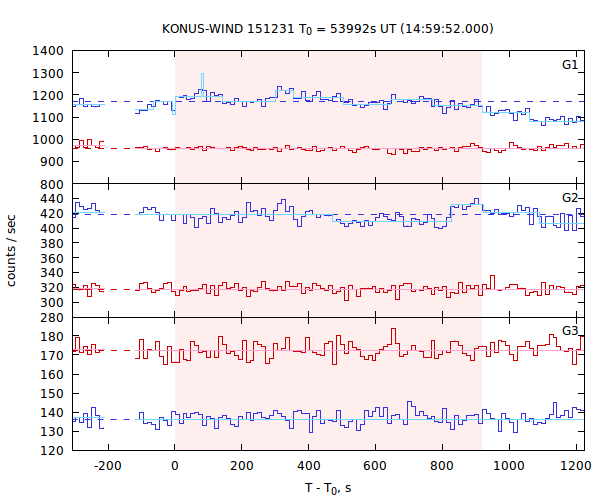
Task: Click the 800 tick on the y-axis
Action: tap(52, 184)
